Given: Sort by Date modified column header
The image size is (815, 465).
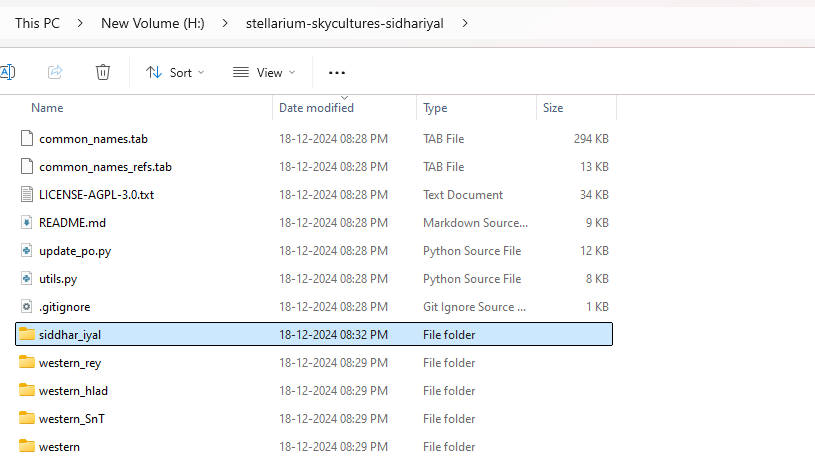Looking at the screenshot, I should tap(316, 108).
